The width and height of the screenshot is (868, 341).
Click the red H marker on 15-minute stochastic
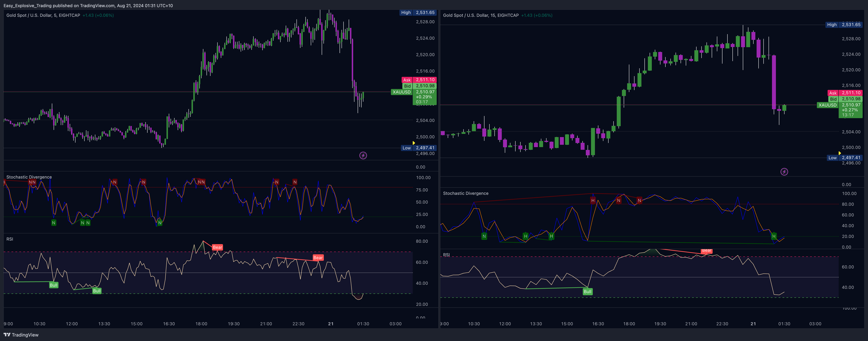tap(593, 201)
